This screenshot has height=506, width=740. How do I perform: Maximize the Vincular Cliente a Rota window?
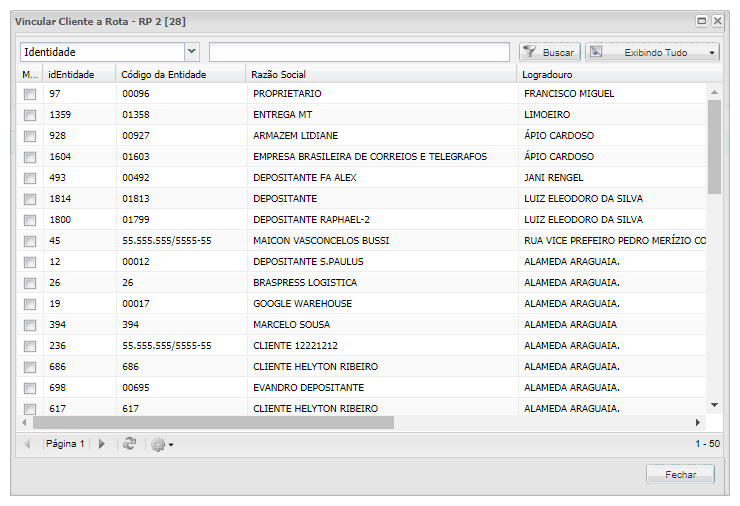pos(702,21)
